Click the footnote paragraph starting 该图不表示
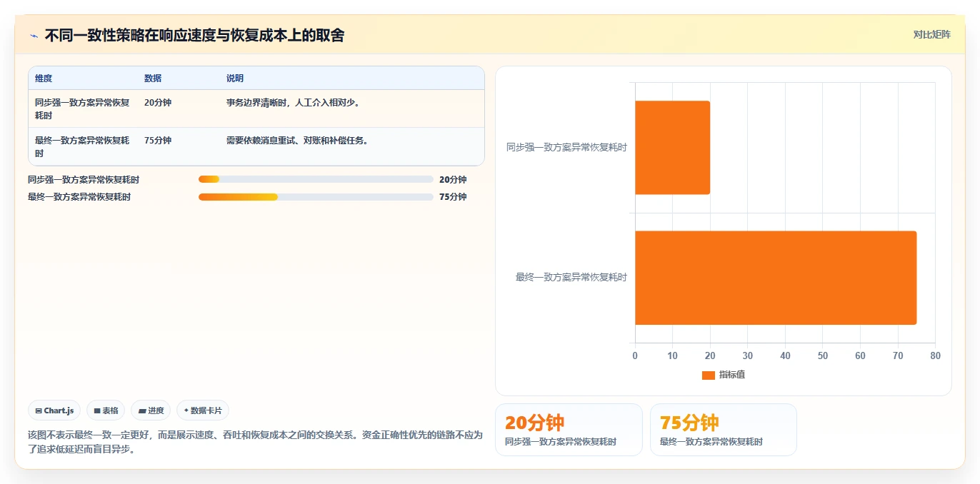This screenshot has height=484, width=980. pyautogui.click(x=255, y=442)
